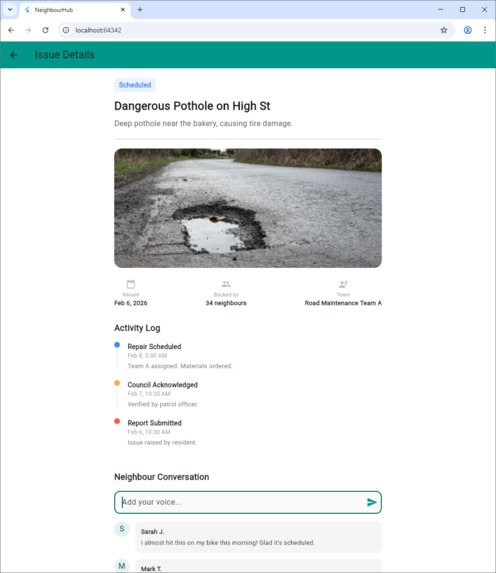View site information icon in address bar

(66, 30)
